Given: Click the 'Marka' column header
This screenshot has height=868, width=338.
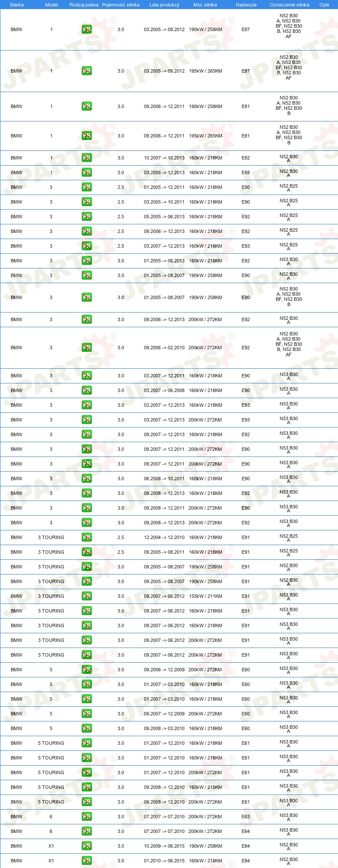Looking at the screenshot, I should click(17, 5).
